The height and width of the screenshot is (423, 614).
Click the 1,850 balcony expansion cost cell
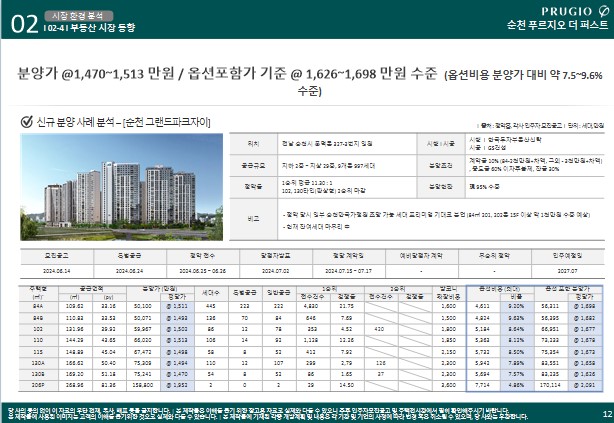pos(448,340)
